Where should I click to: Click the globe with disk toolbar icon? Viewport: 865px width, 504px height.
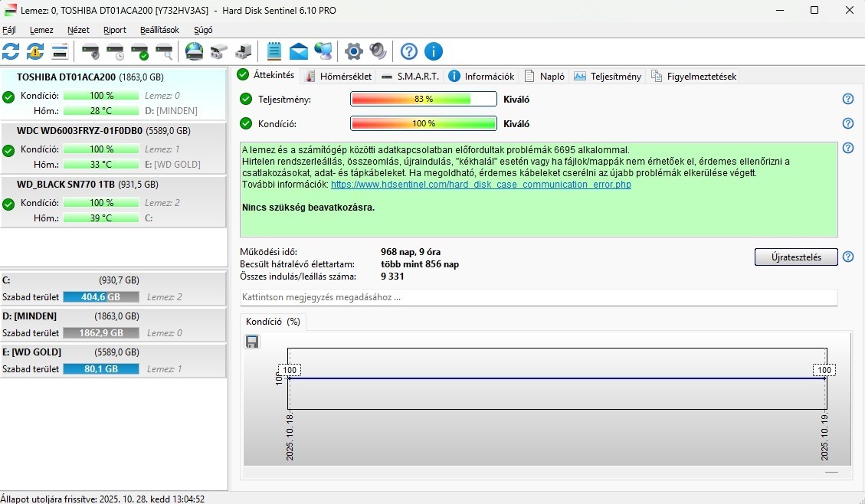194,51
